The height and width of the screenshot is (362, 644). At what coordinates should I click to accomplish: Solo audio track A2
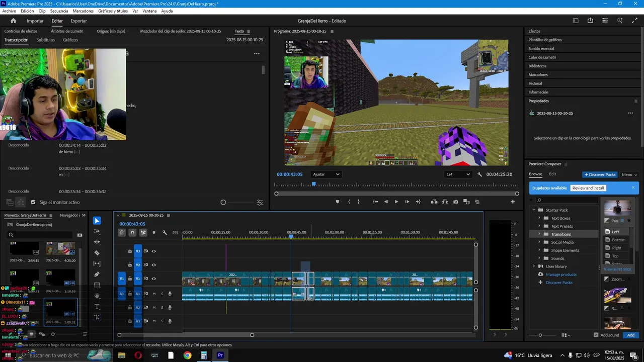click(162, 307)
